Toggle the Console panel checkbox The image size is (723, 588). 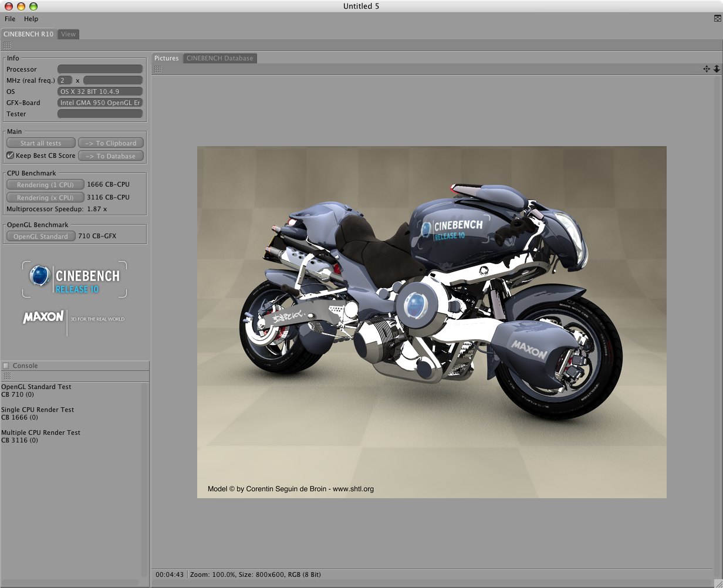pos(6,366)
